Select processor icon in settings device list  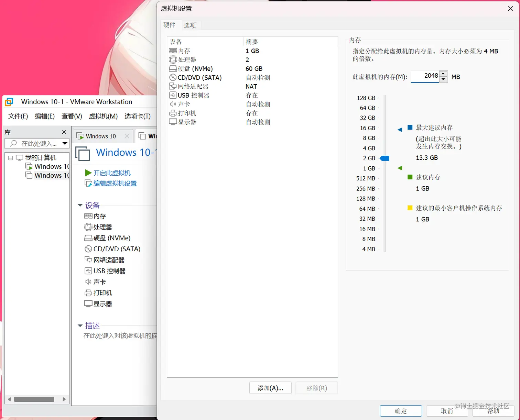click(173, 59)
